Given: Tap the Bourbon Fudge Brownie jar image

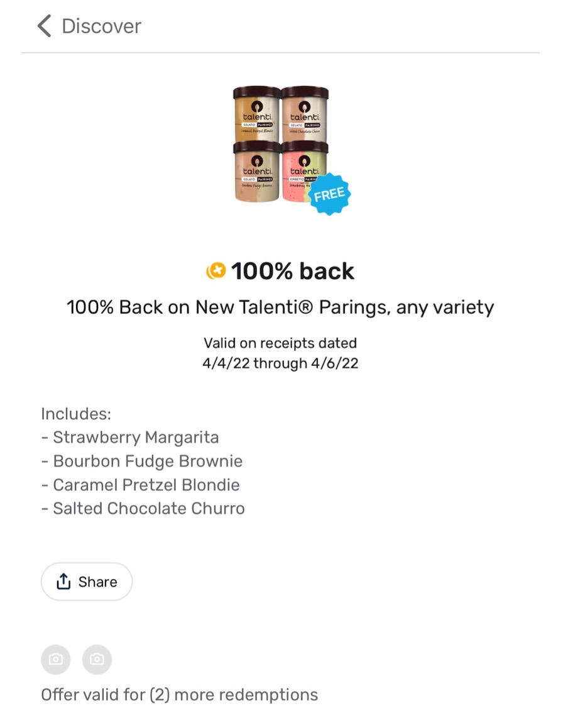Looking at the screenshot, I should tap(256, 171).
